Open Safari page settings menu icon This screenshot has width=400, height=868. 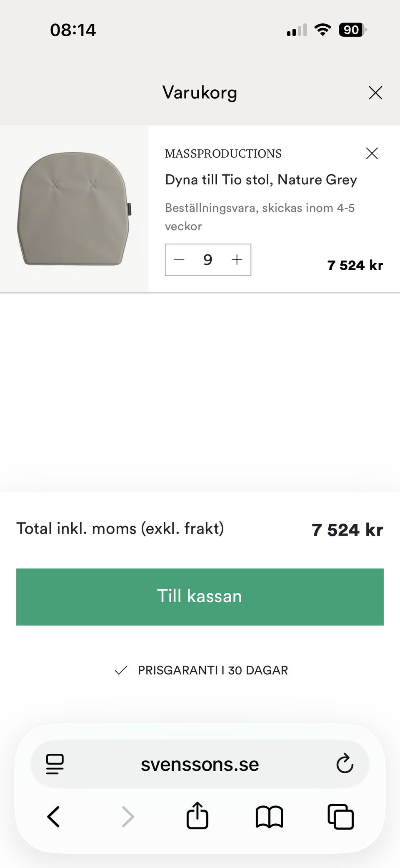coord(55,764)
